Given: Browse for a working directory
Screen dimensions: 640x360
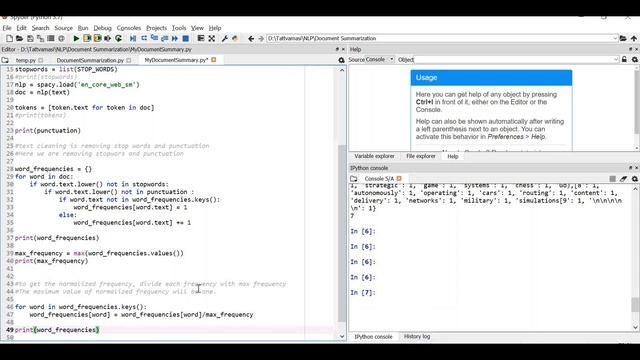Looking at the screenshot, I should click(623, 38).
